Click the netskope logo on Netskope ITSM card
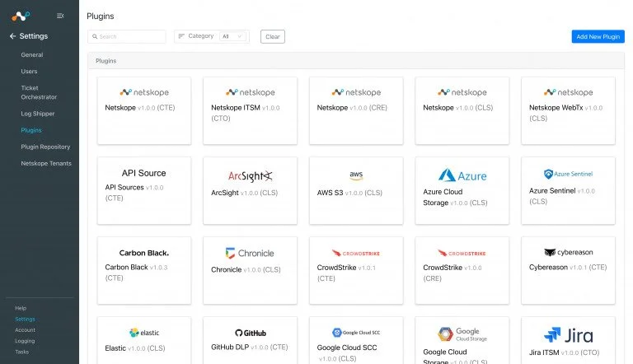 coord(251,92)
